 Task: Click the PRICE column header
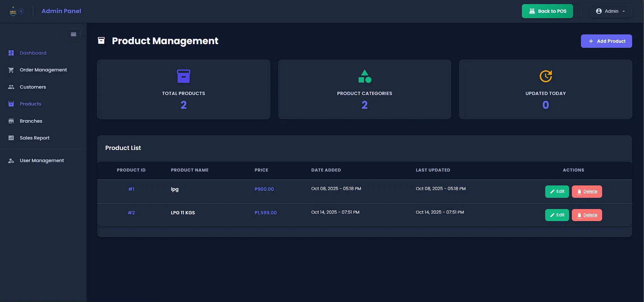click(261, 170)
